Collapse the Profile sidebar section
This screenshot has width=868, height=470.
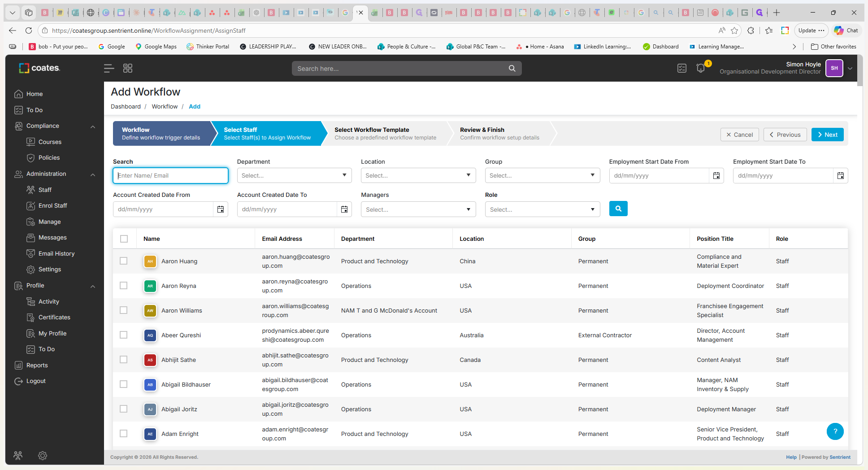[93, 286]
